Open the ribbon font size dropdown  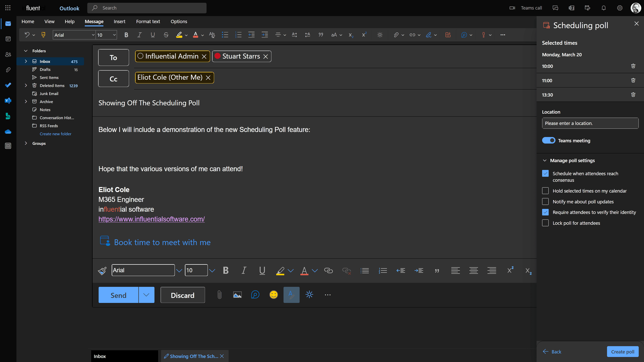click(x=114, y=35)
